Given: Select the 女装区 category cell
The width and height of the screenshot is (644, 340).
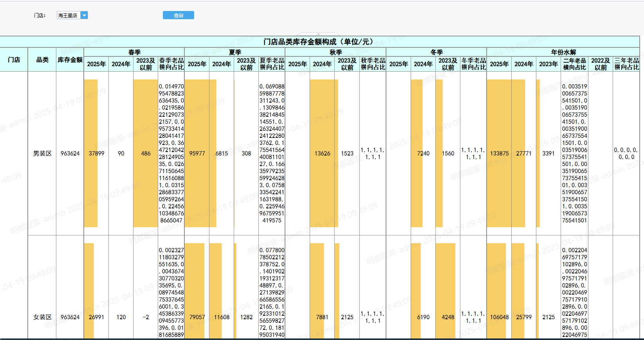Looking at the screenshot, I should click(42, 317).
